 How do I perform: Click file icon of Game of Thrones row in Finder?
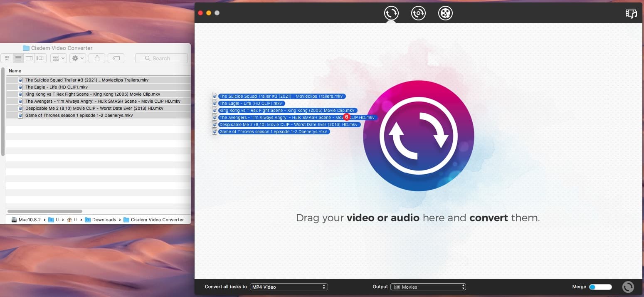tap(21, 115)
